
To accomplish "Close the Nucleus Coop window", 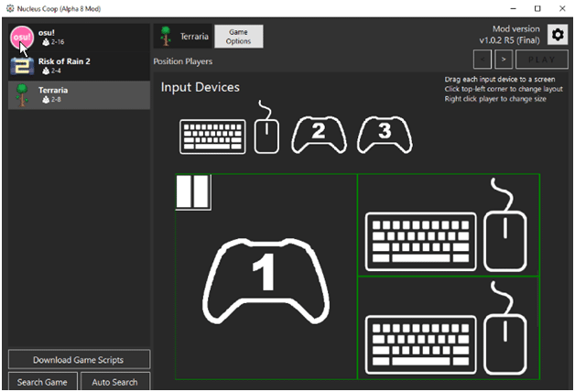I will click(x=562, y=8).
